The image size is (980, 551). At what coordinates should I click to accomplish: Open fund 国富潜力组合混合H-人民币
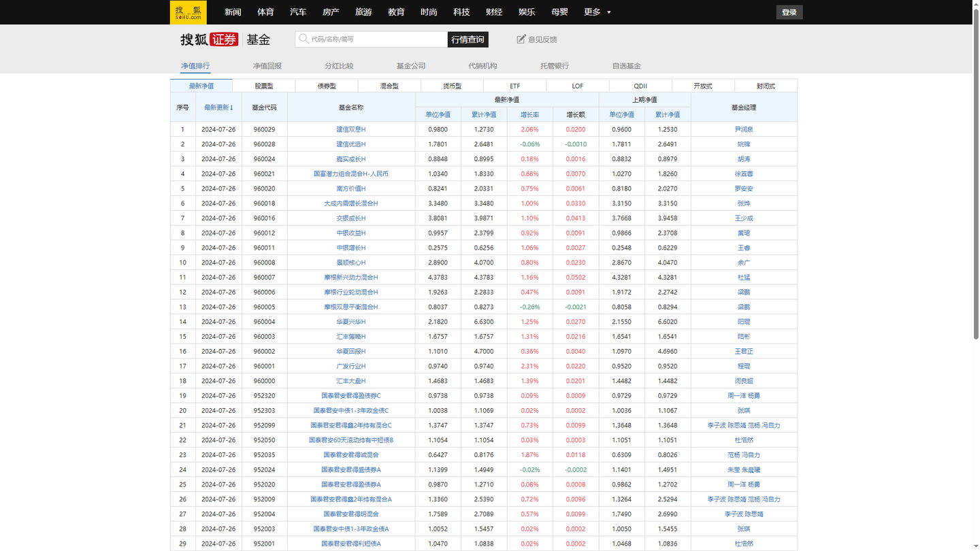[x=351, y=174]
